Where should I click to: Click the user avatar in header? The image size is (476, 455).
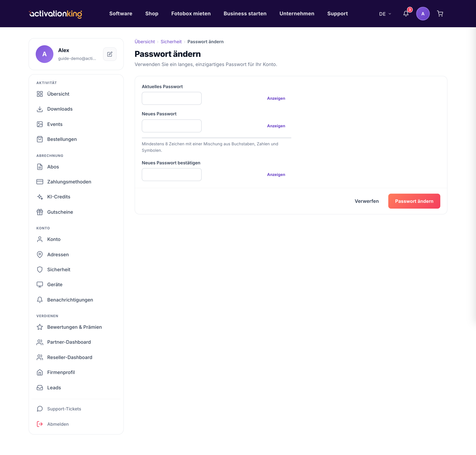(x=423, y=14)
